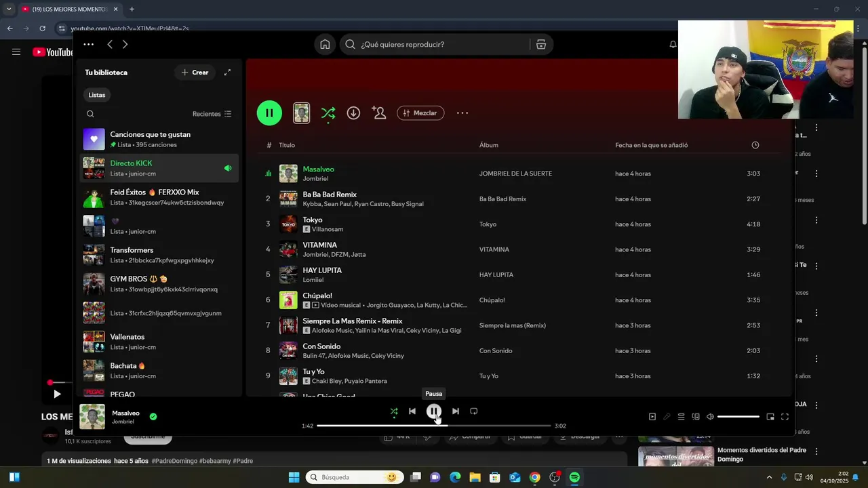Invite collaborators with the add-person icon
This screenshot has width=868, height=488.
379,113
